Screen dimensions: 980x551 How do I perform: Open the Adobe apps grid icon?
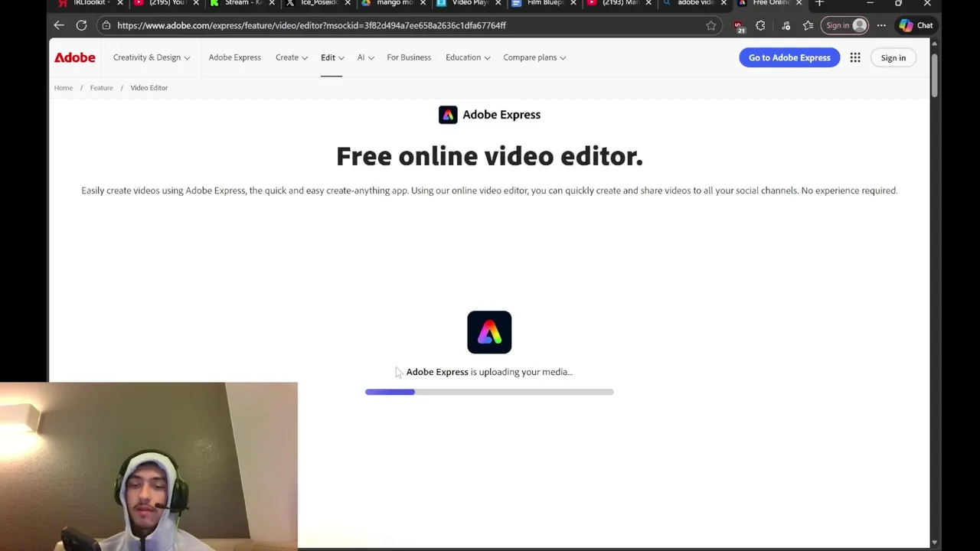click(855, 57)
